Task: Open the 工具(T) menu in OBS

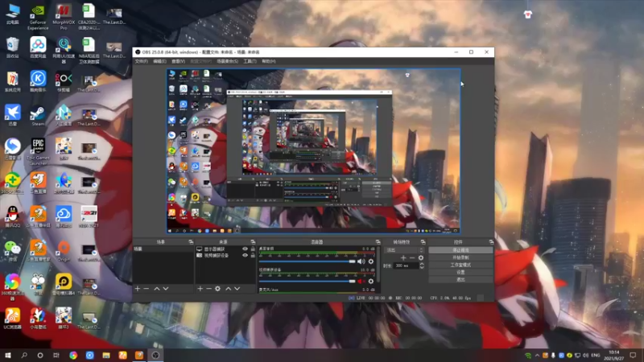Action: pos(250,61)
